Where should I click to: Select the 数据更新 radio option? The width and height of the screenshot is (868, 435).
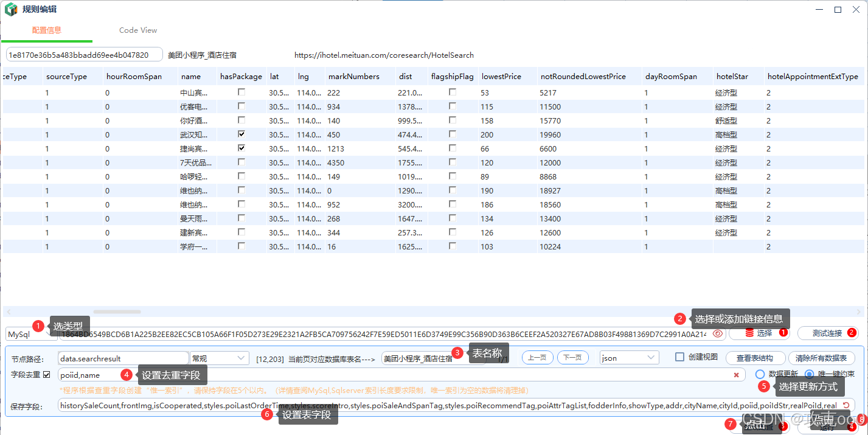(x=760, y=374)
